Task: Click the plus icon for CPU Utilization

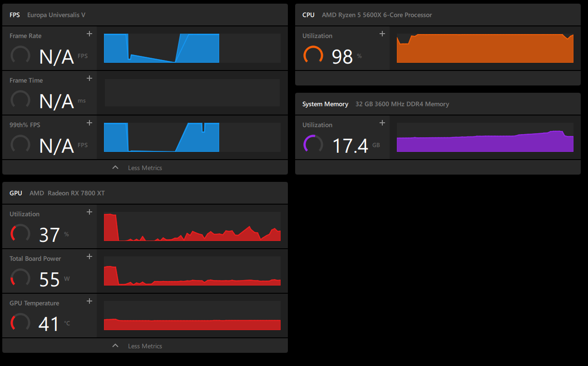Action: pyautogui.click(x=382, y=34)
